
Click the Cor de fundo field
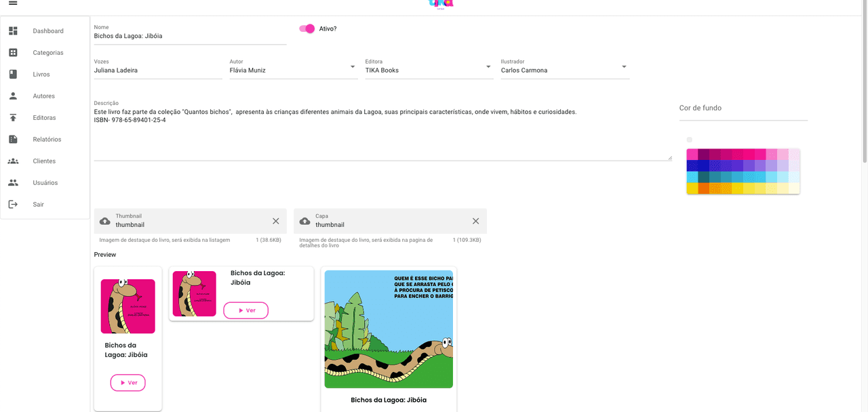pos(743,108)
